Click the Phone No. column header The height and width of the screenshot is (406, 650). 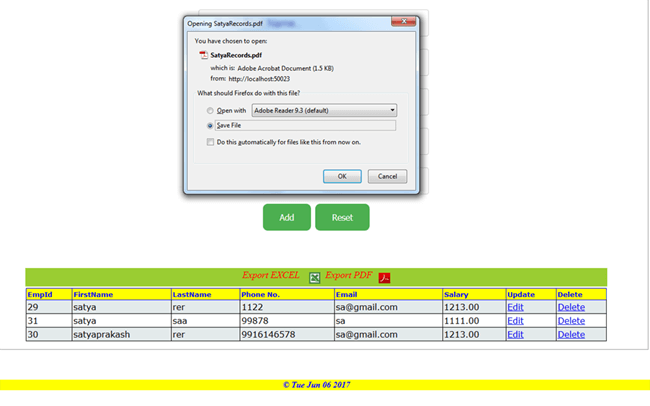[287, 294]
